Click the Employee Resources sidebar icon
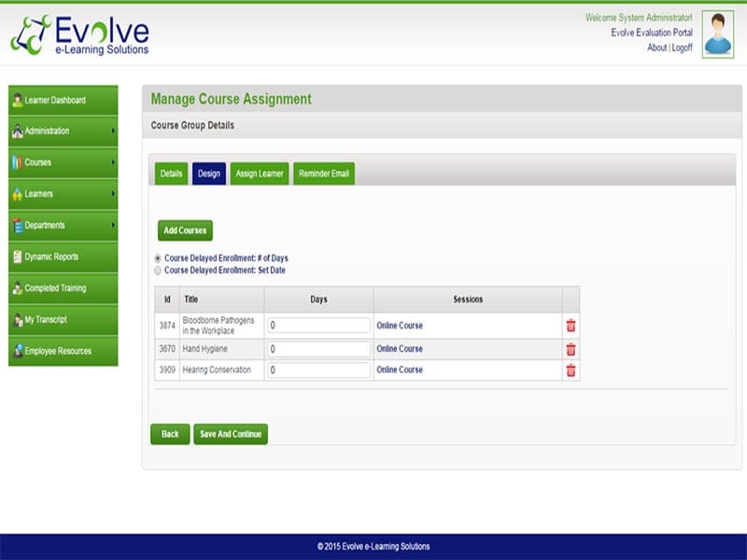 click(x=17, y=352)
